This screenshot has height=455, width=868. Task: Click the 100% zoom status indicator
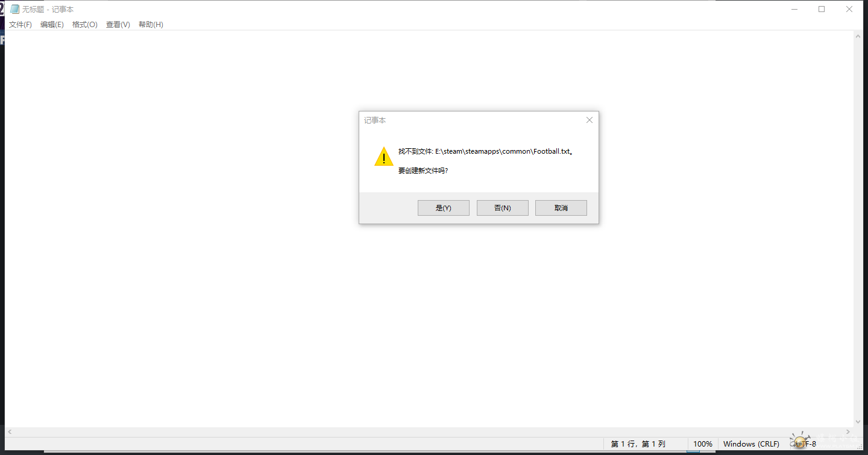click(x=703, y=444)
